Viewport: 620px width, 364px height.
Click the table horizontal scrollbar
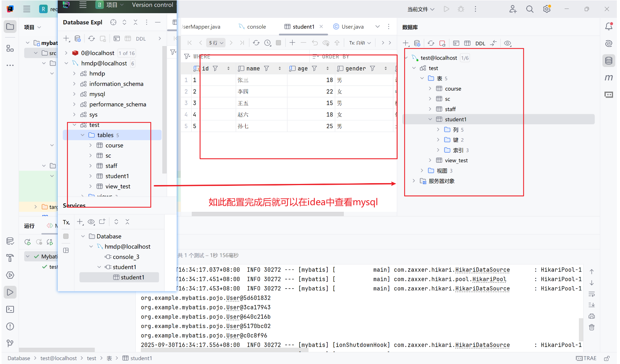pyautogui.click(x=267, y=214)
